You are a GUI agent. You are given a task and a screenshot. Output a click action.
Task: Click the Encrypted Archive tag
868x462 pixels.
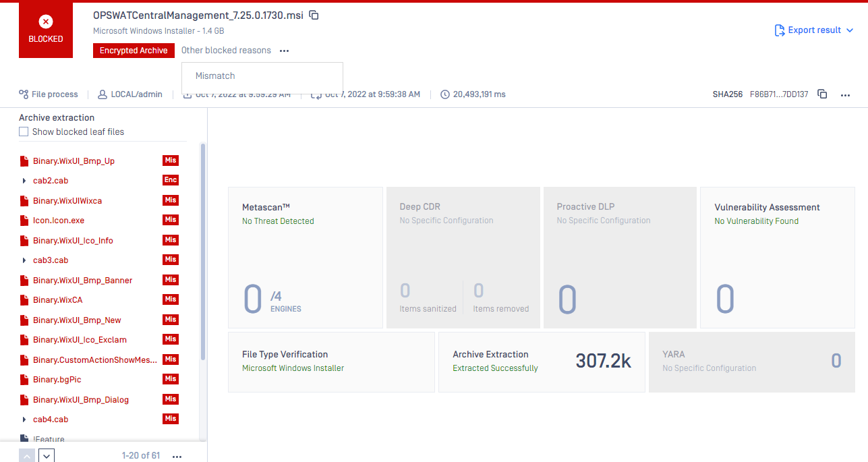[x=134, y=51]
